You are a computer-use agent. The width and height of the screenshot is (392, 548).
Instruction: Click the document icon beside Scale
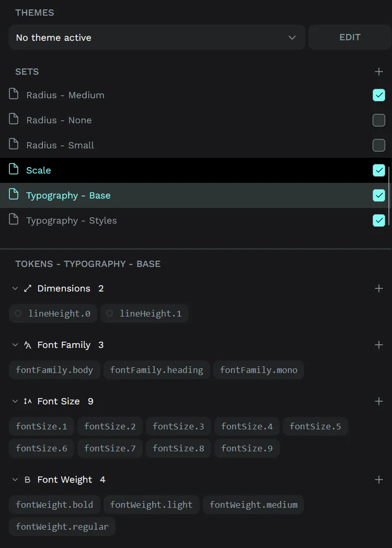(x=14, y=170)
